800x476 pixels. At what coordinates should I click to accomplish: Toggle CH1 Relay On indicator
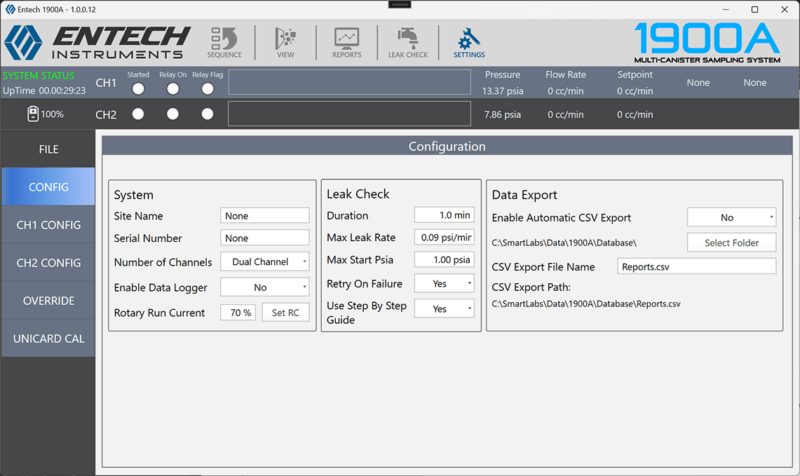pos(173,89)
